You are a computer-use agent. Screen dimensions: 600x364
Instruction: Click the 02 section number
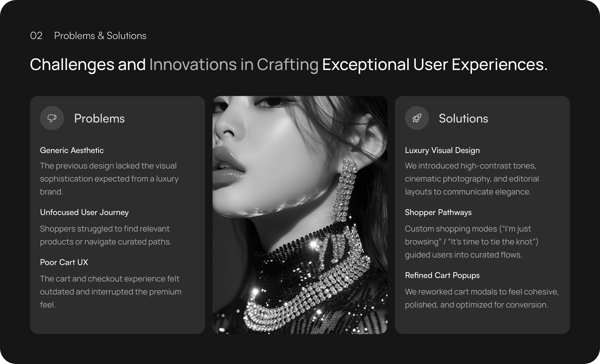coord(36,36)
